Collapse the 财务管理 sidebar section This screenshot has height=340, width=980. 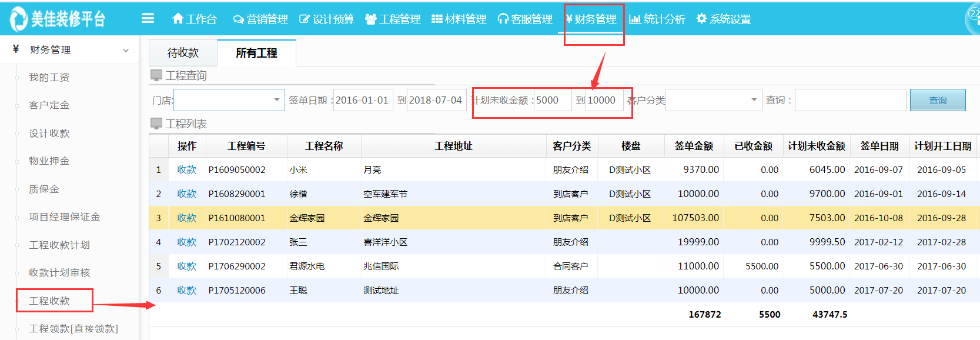pos(126,50)
